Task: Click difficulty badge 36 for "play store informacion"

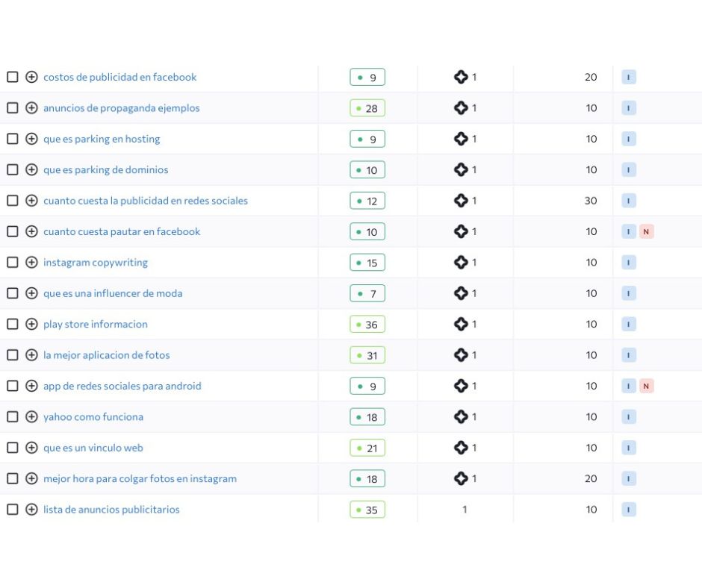Action: tap(367, 325)
